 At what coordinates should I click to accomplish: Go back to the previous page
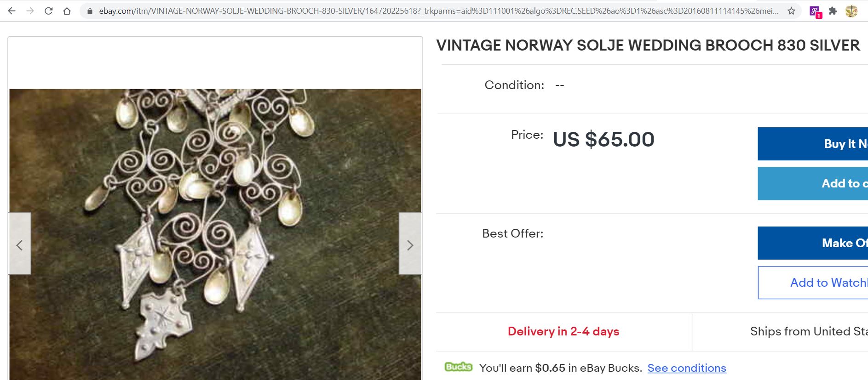click(12, 11)
